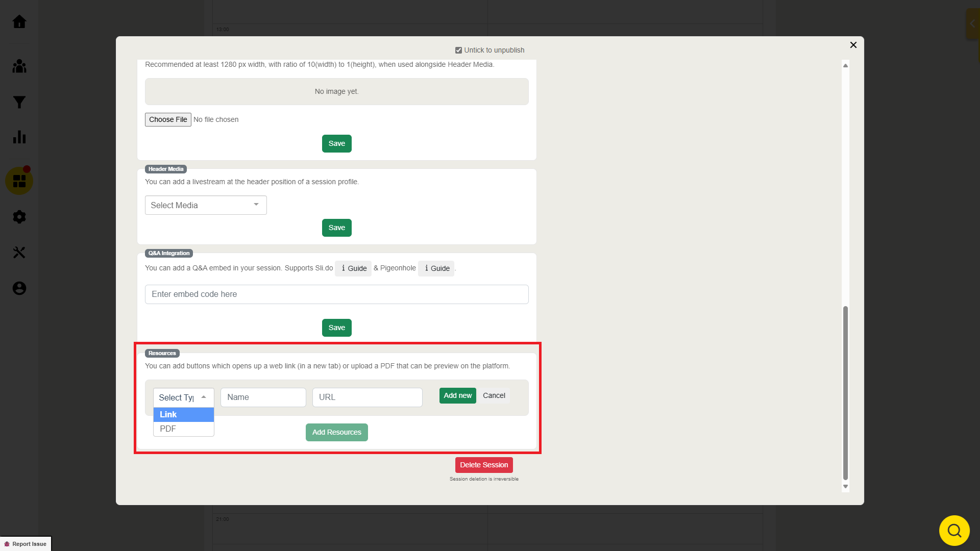Click the funnel filter icon
980x551 pixels.
[19, 102]
